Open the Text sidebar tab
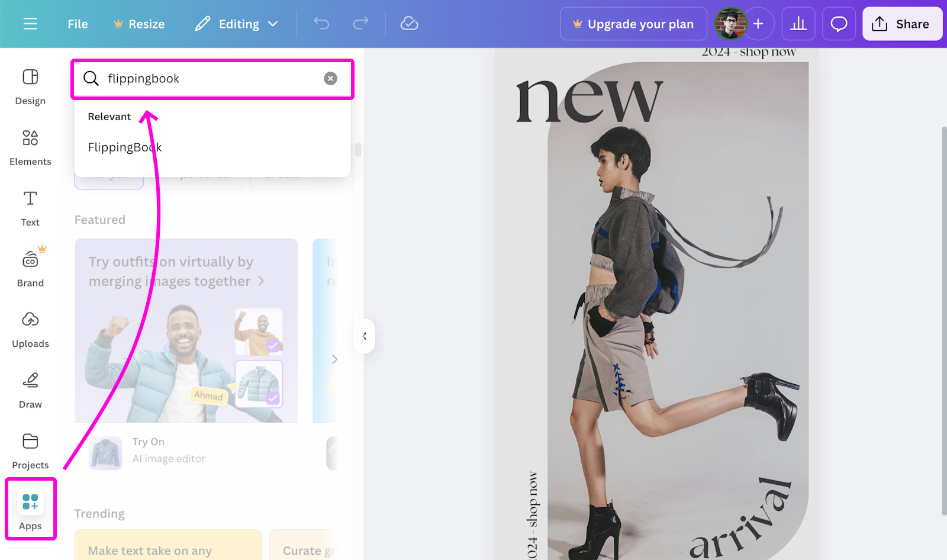The image size is (947, 560). pos(30,208)
